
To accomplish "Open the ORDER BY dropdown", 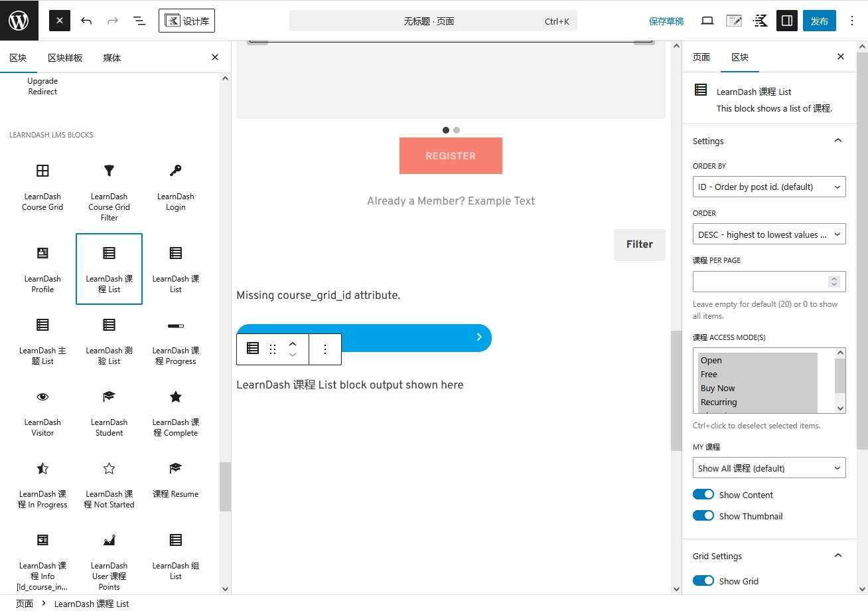I will [x=769, y=187].
